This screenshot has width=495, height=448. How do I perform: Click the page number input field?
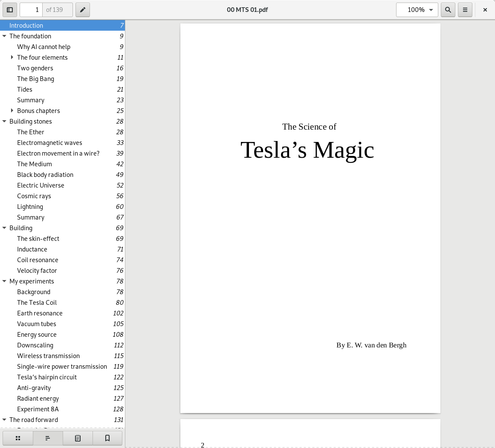[31, 10]
